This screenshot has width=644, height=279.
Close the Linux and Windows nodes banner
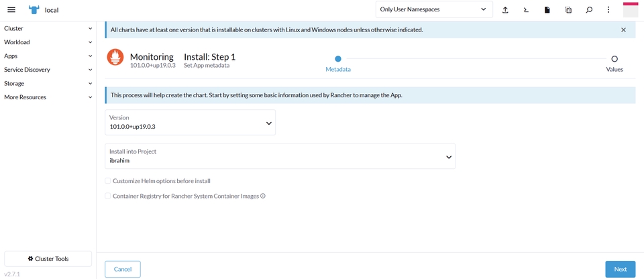(x=623, y=30)
